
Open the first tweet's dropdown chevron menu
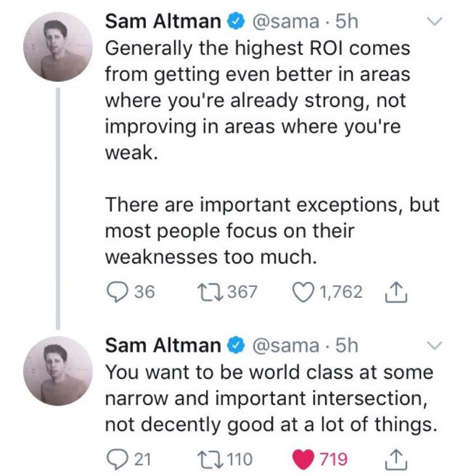pyautogui.click(x=434, y=22)
